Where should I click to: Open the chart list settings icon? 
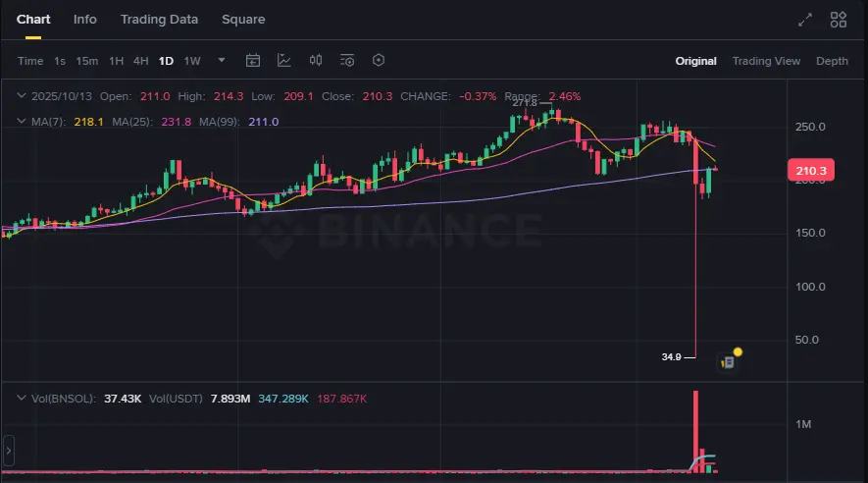[347, 61]
